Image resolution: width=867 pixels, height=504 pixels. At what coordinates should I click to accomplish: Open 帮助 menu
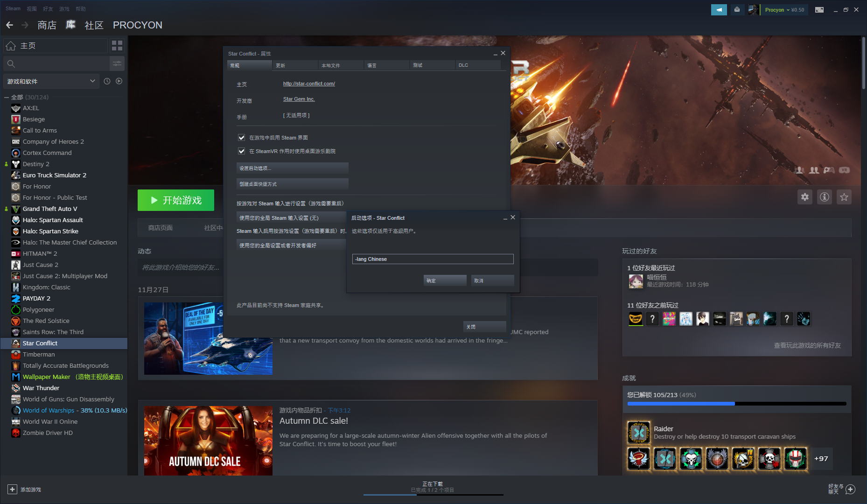tap(81, 8)
